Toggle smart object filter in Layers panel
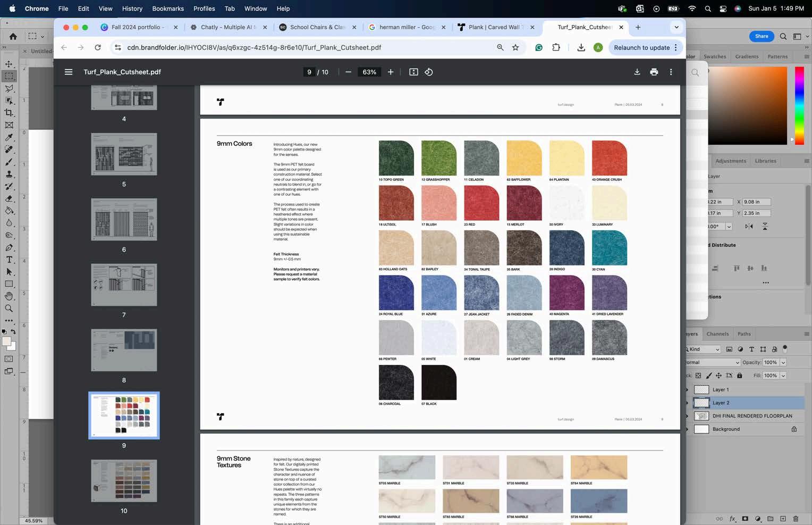 pyautogui.click(x=774, y=349)
